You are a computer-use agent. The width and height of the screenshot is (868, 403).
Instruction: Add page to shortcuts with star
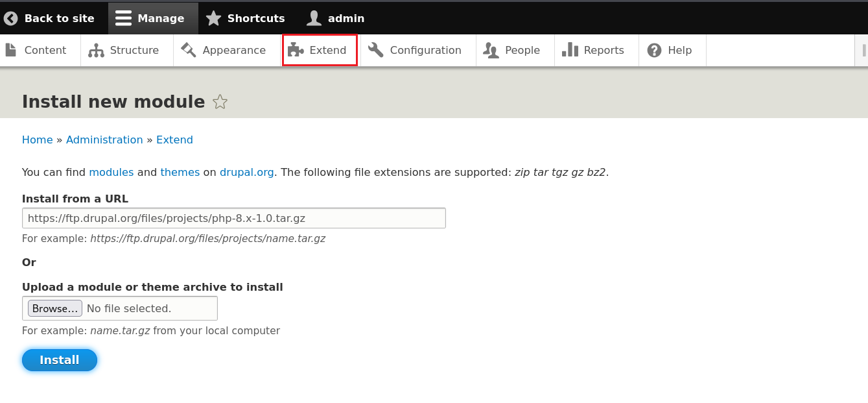(220, 102)
